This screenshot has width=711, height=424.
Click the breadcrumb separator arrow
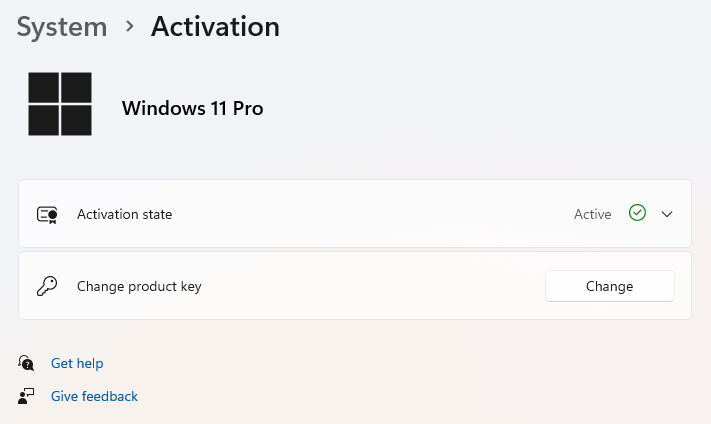click(x=129, y=27)
